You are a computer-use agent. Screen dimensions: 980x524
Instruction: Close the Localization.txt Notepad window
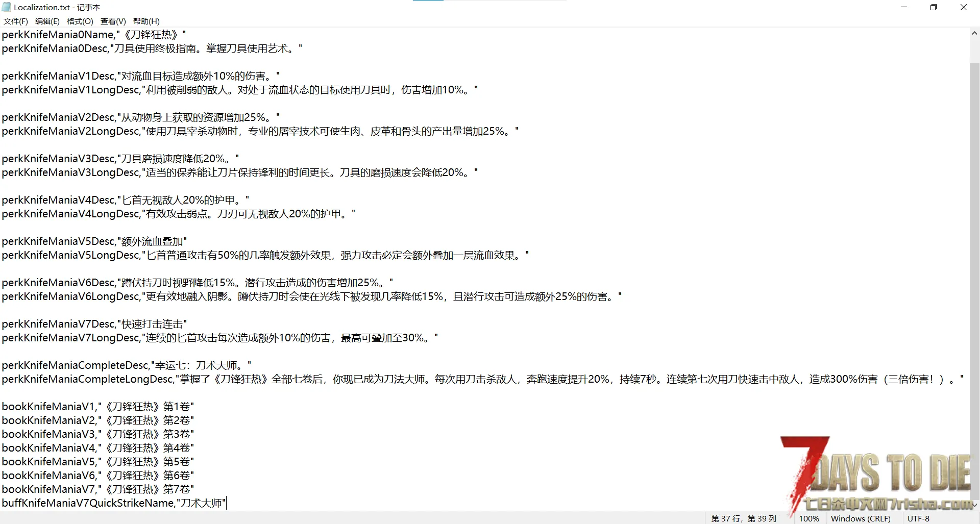[964, 7]
